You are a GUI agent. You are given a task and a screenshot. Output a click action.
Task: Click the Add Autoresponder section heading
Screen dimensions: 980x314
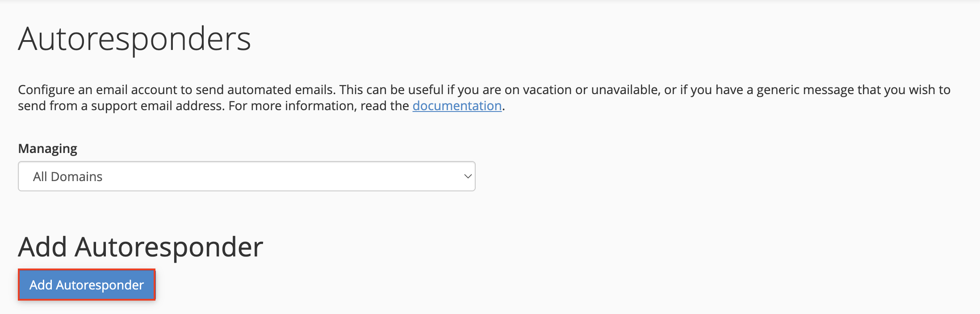click(141, 247)
